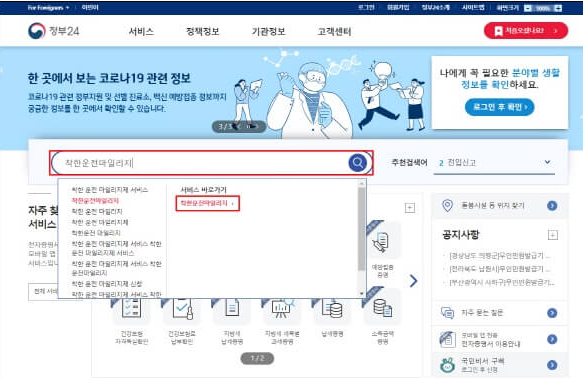The width and height of the screenshot is (583, 378).
Task: Click recommended keyword 전입신고
Action: click(461, 162)
